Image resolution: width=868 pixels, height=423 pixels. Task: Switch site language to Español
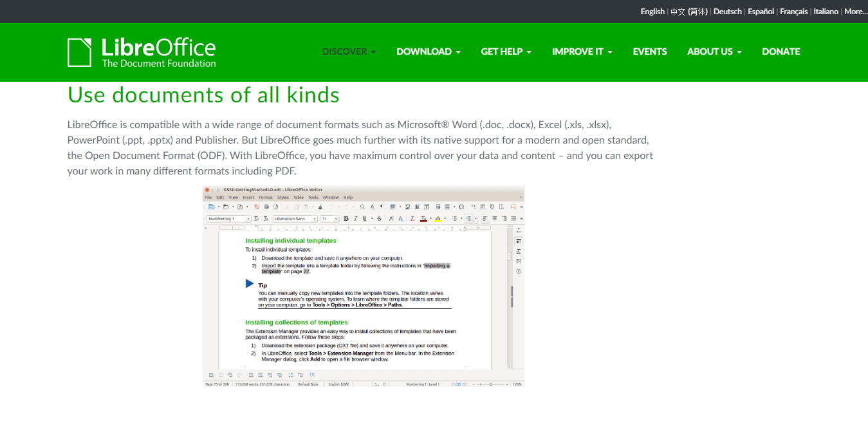point(761,12)
